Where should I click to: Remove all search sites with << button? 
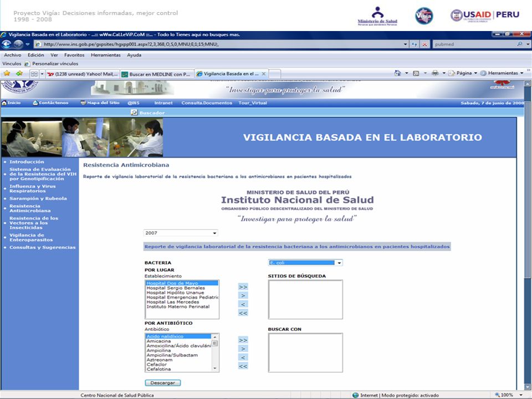[x=243, y=313]
